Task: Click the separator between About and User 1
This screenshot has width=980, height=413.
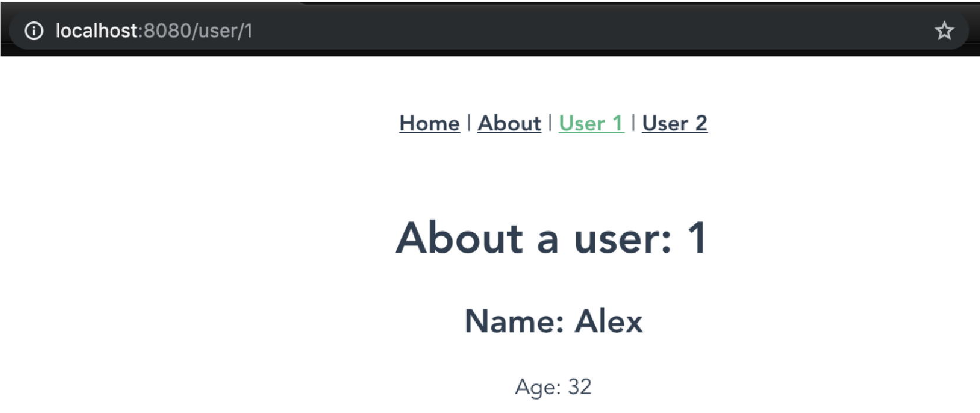Action: point(550,123)
